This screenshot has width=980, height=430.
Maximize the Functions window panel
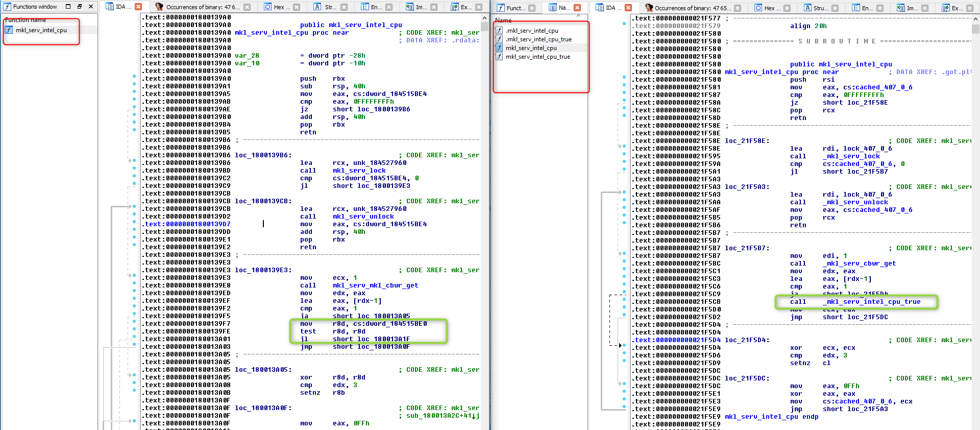click(x=68, y=7)
